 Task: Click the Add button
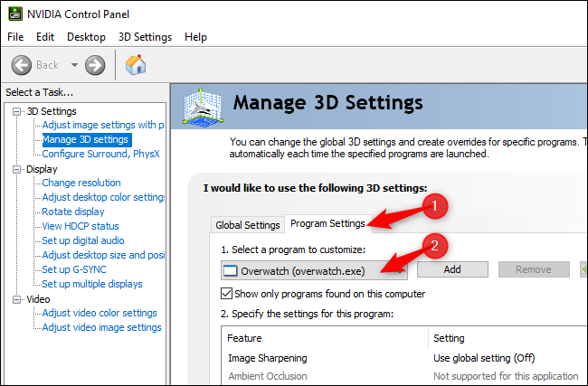(x=452, y=270)
